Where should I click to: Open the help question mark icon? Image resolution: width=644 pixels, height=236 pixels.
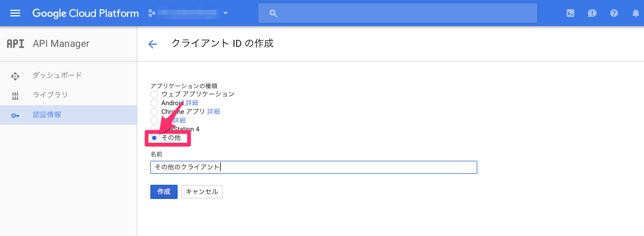[x=614, y=13]
